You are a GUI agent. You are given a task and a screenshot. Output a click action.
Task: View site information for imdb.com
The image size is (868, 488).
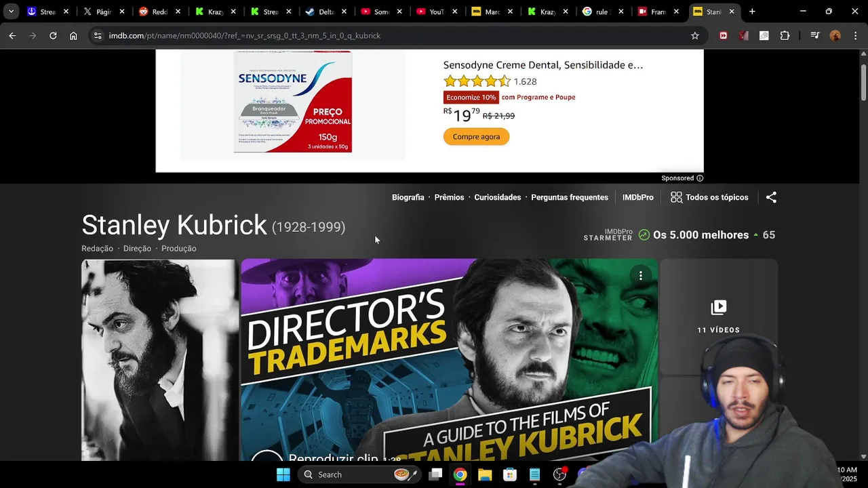tap(98, 36)
